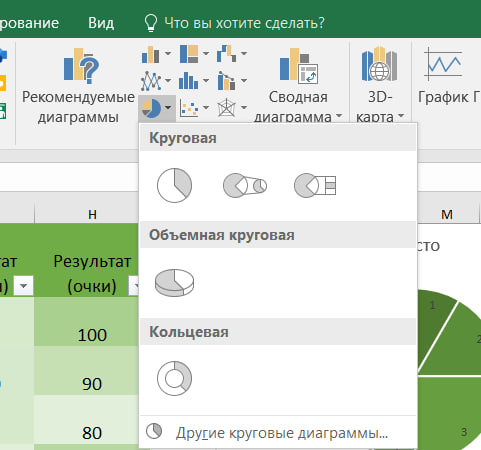The width and height of the screenshot is (481, 450).
Task: Open the line chart icon
Action: pyautogui.click(x=151, y=81)
